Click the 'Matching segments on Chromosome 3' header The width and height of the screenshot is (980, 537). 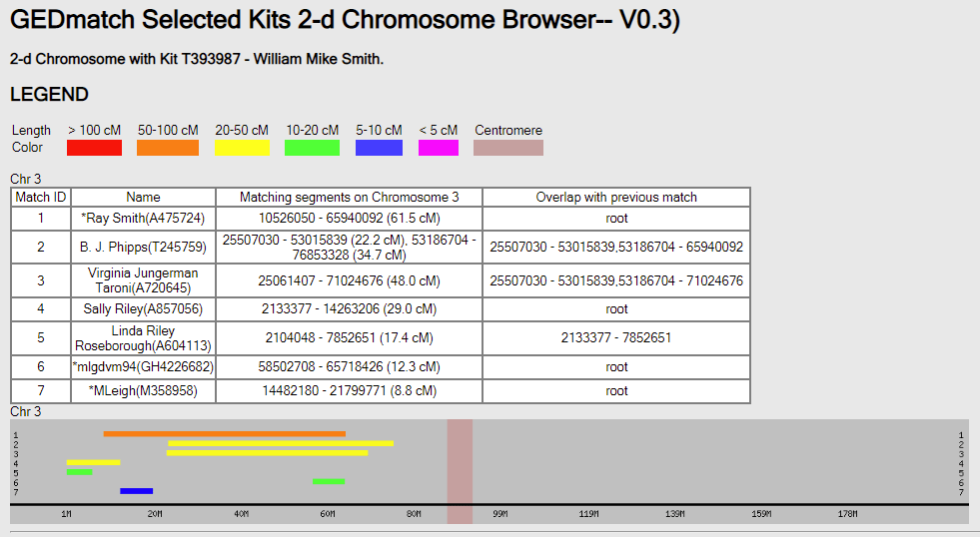pyautogui.click(x=349, y=198)
